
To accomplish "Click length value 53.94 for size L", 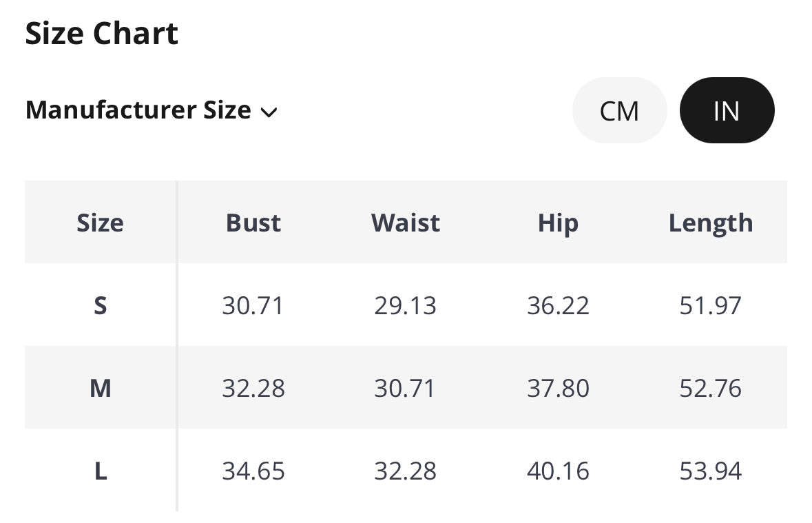I will click(x=711, y=471).
